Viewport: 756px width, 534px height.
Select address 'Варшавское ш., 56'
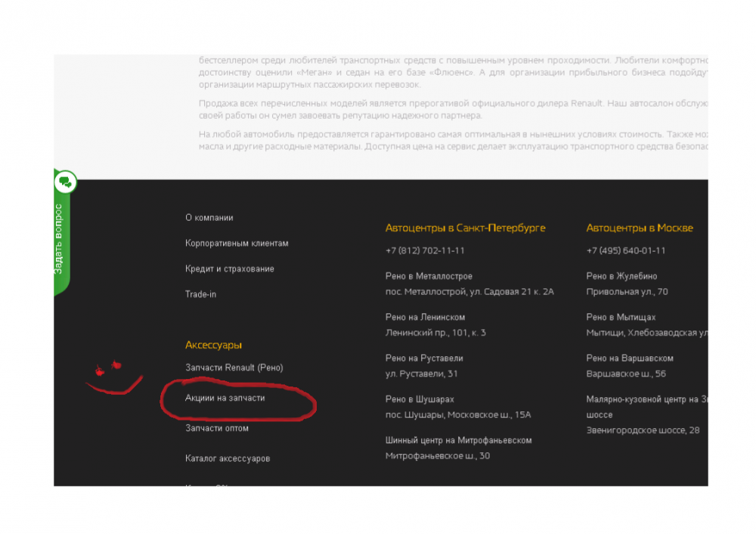pyautogui.click(x=626, y=374)
